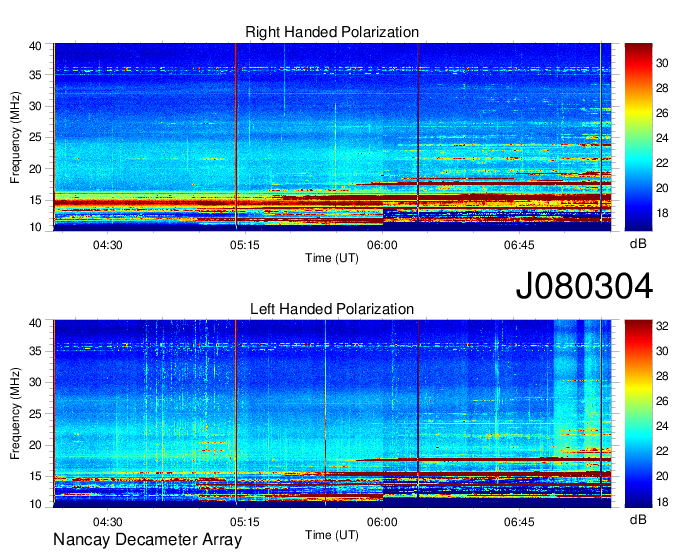This screenshot has height=552, width=680.
Task: Click the 28 dB label on Left Handed color bar
Action: coord(662,376)
